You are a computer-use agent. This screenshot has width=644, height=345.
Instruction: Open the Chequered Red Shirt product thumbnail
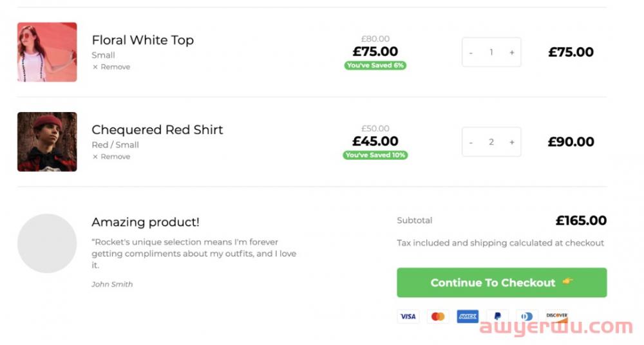coord(47,142)
